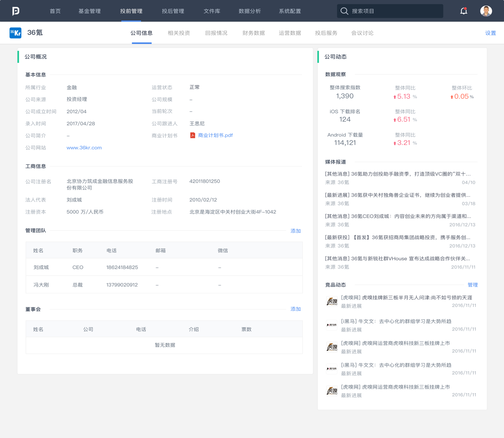Viewport: 504px width, 438px height.
Task: Click the 注册地点 address value
Action: 233,212
